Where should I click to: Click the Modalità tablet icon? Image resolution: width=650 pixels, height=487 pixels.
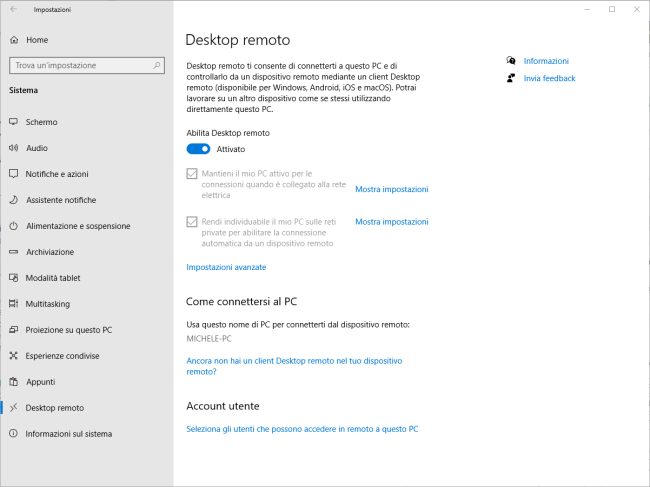(x=14, y=278)
